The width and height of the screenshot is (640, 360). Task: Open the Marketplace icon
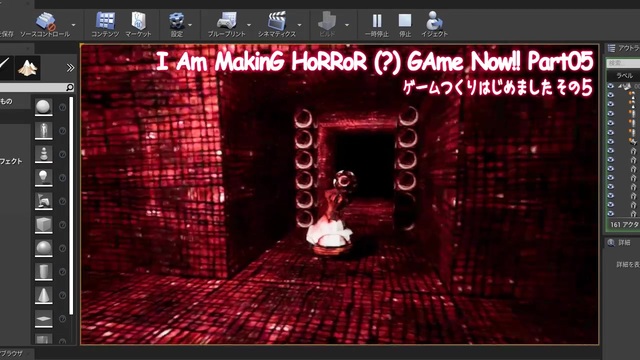[138, 24]
